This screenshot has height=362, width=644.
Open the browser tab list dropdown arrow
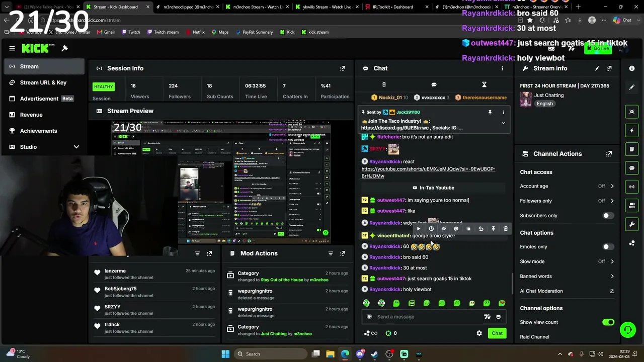click(6, 7)
